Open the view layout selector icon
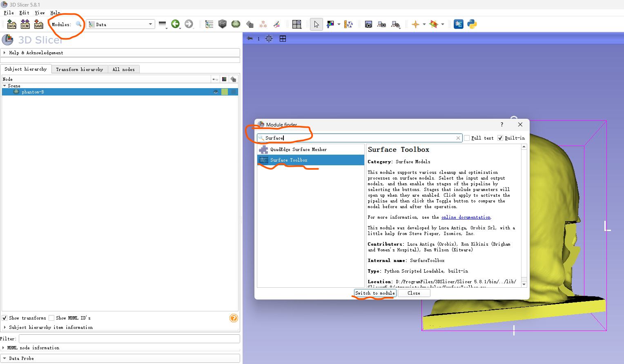This screenshot has height=364, width=624. [297, 24]
